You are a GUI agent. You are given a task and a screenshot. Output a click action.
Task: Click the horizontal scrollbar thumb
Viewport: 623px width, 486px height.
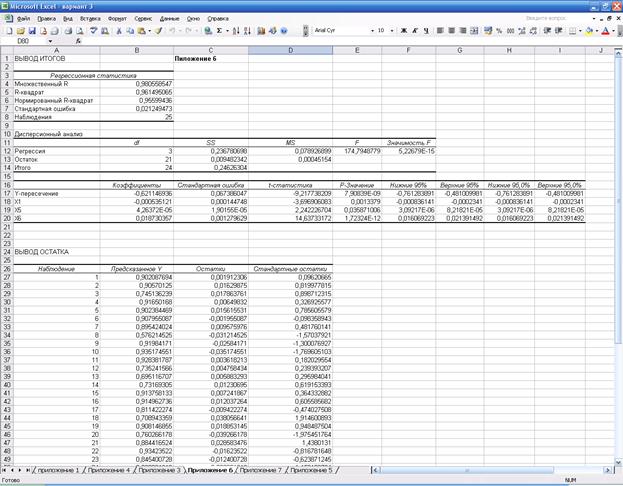(x=467, y=470)
